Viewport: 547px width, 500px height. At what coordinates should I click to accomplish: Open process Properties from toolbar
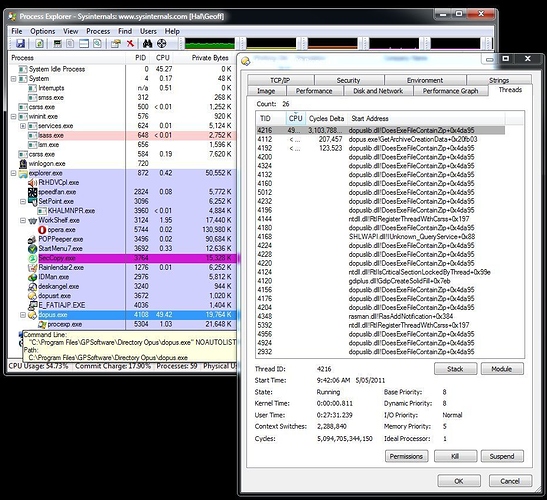coord(115,44)
